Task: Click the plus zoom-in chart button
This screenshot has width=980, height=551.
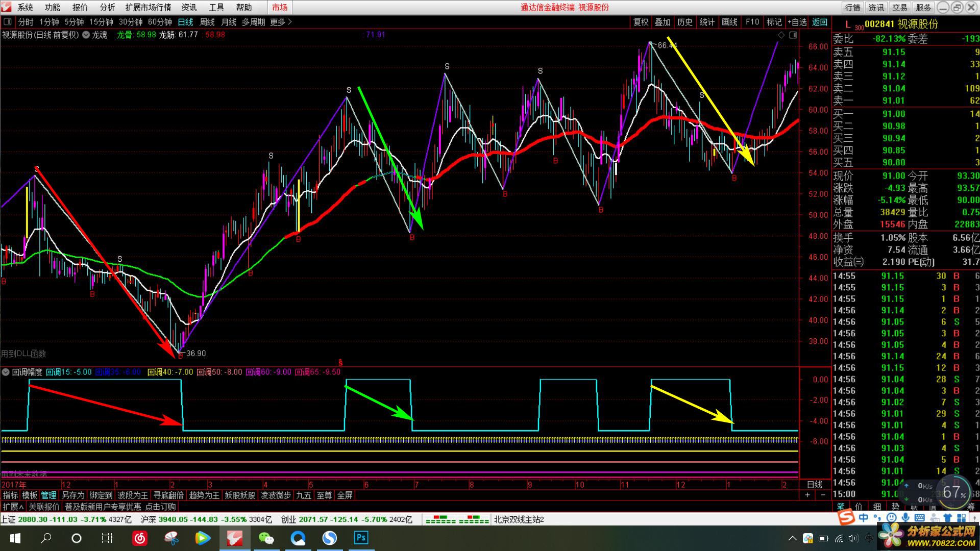Action: click(x=807, y=495)
